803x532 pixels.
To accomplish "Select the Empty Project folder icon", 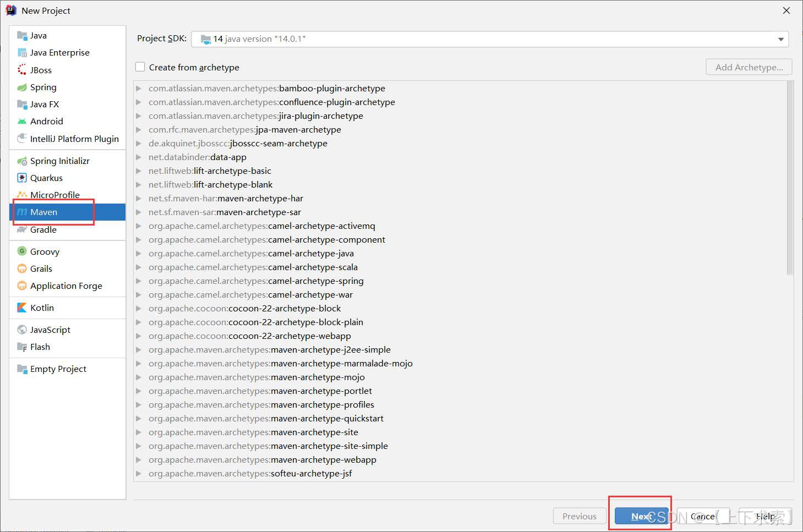I will pos(22,369).
